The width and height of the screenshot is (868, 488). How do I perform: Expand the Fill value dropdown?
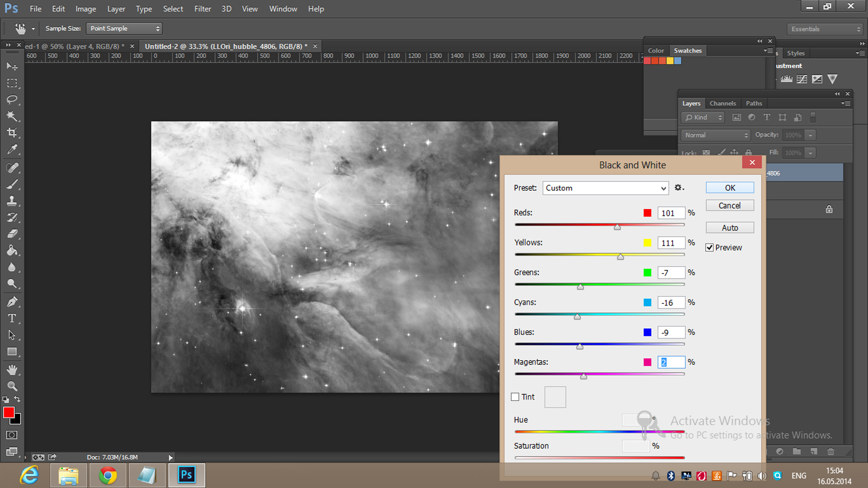[811, 153]
